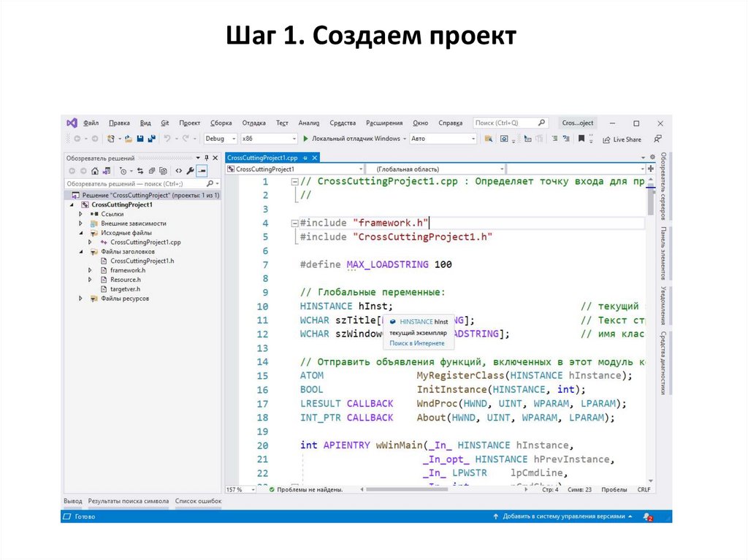This screenshot has width=748, height=560.
Task: Toggle the pin on CrossCuttingProject1.cpp tab
Action: 305,158
